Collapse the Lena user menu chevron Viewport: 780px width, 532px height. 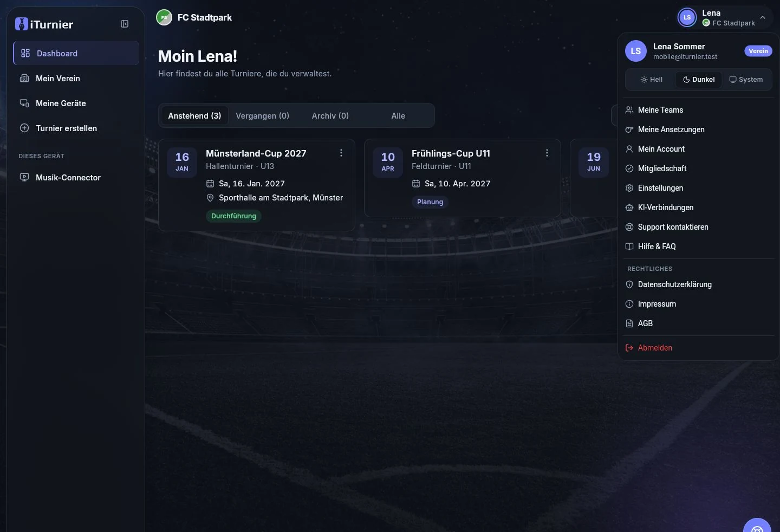(763, 18)
